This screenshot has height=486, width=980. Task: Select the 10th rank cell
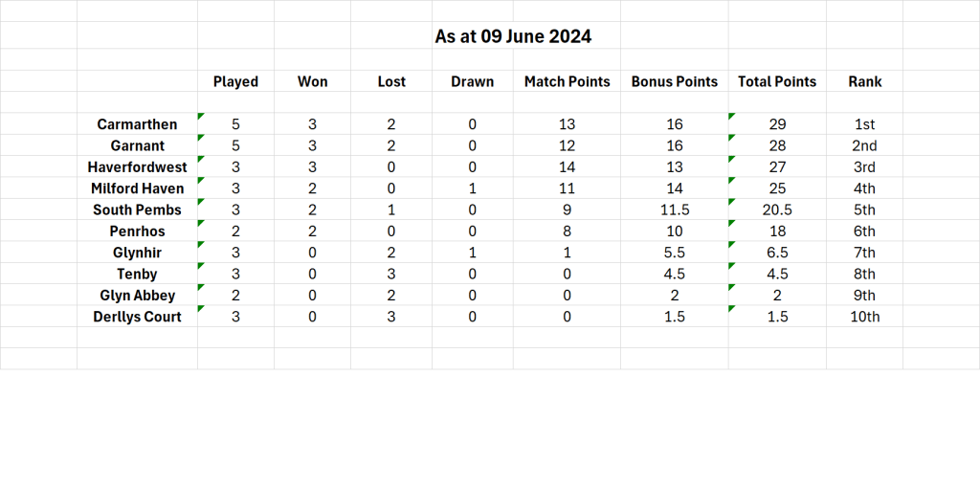point(864,317)
